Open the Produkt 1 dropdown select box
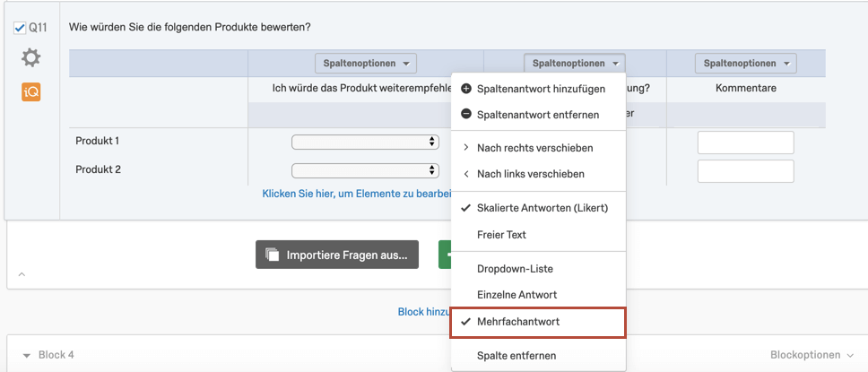868x372 pixels. (x=365, y=142)
